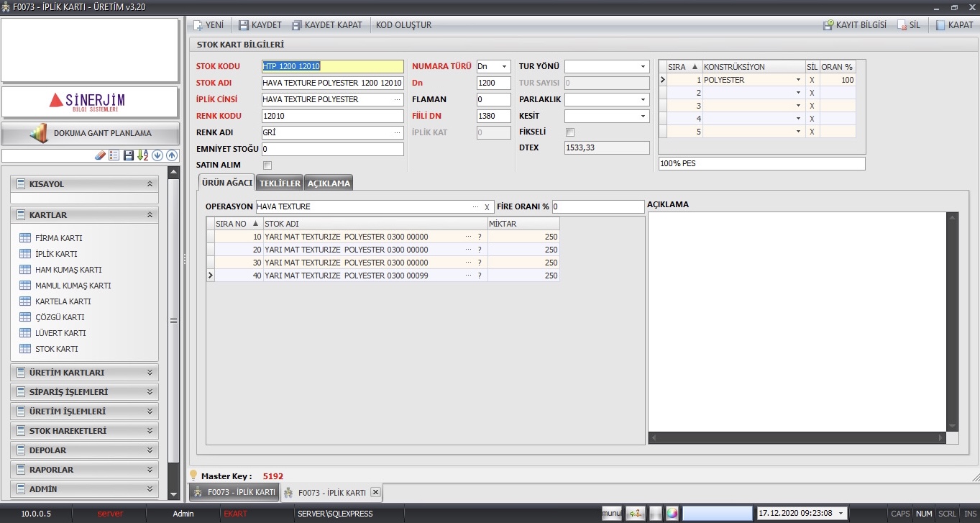Click the list view icon in sidebar search
980x523 pixels.
click(114, 155)
